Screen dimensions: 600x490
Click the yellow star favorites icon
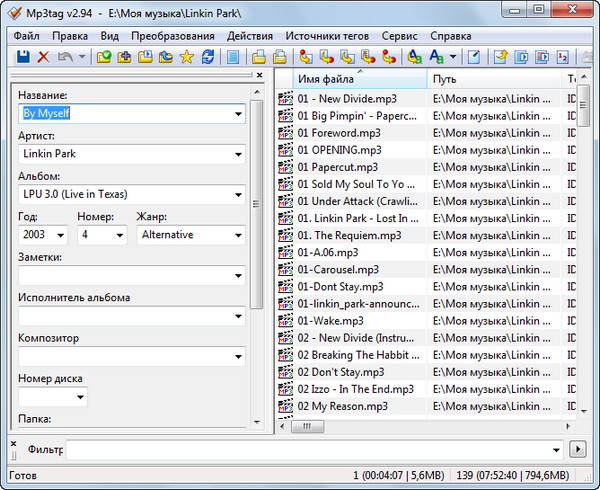coord(186,57)
